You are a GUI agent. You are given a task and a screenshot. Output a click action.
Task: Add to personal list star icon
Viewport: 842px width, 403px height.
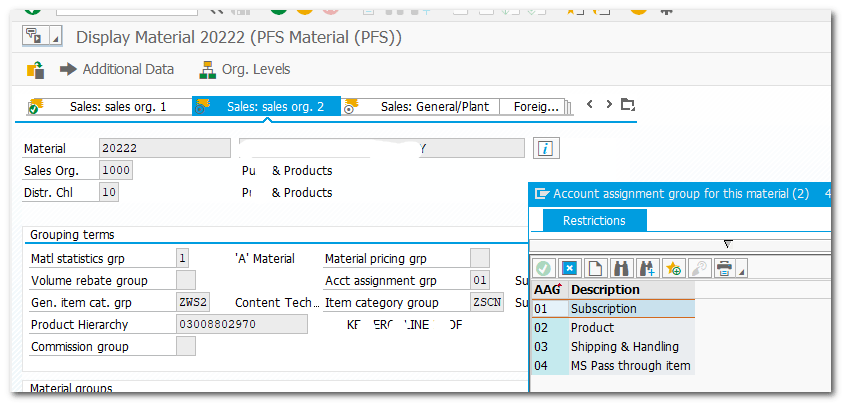point(672,268)
